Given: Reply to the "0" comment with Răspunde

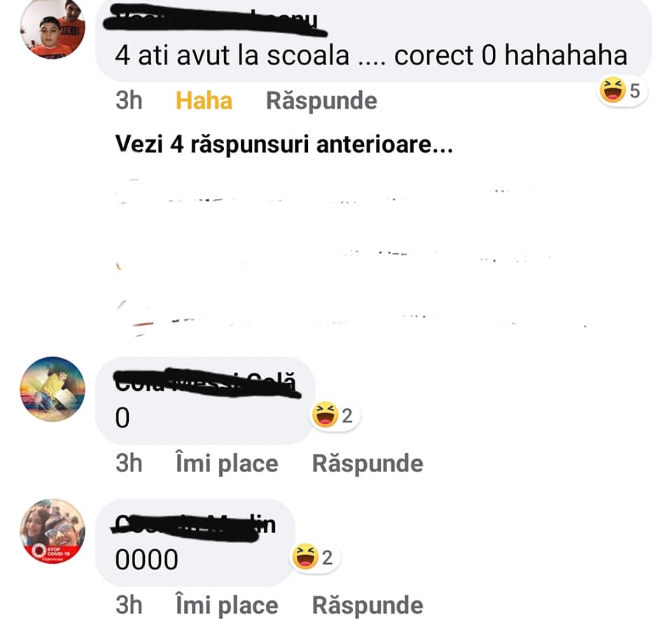Looking at the screenshot, I should point(367,464).
